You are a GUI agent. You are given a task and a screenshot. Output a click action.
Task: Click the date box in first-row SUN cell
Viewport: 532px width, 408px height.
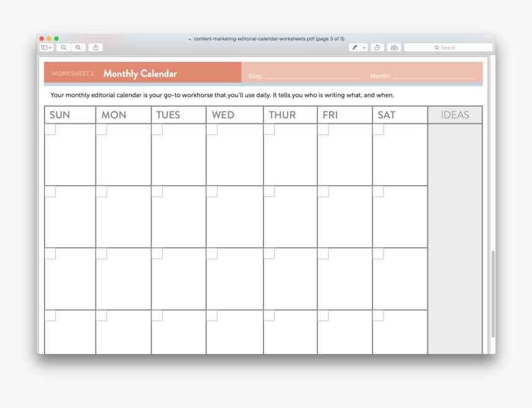click(50, 129)
